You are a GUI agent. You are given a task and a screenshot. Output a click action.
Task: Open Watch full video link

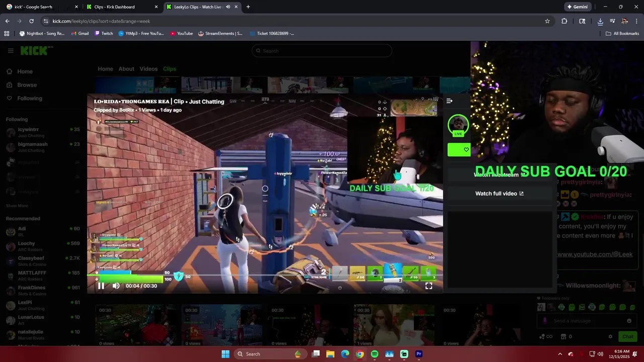coord(500,194)
